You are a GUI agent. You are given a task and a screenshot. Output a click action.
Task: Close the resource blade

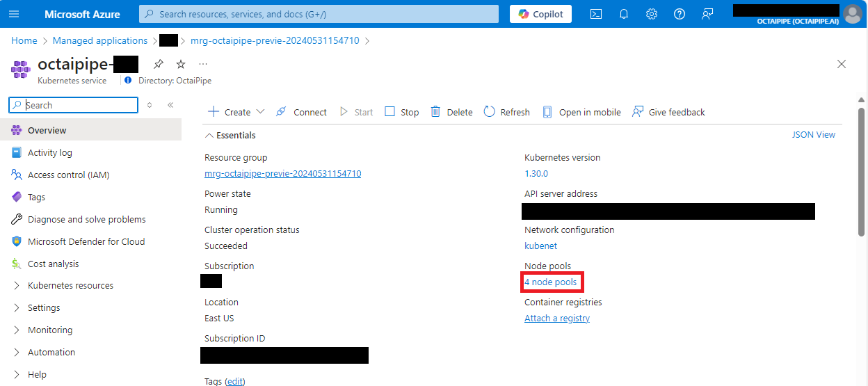[x=842, y=64]
